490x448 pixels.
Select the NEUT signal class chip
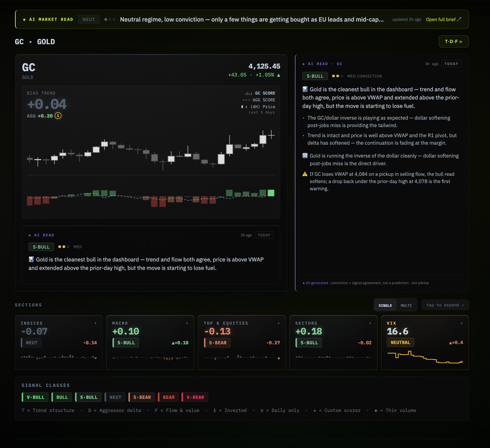click(115, 397)
